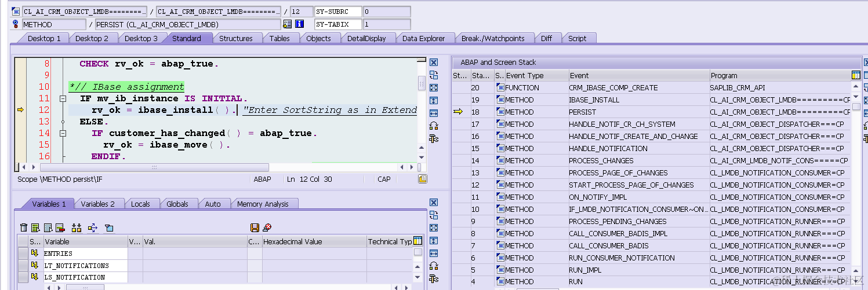Open the Break./Watchpoints tab
The height and width of the screenshot is (290, 868).
[x=493, y=38]
